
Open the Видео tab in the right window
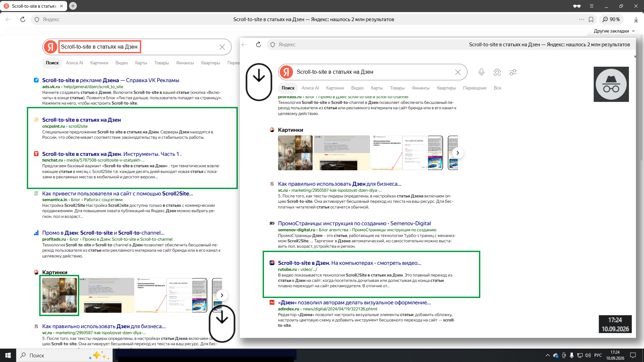tap(357, 88)
